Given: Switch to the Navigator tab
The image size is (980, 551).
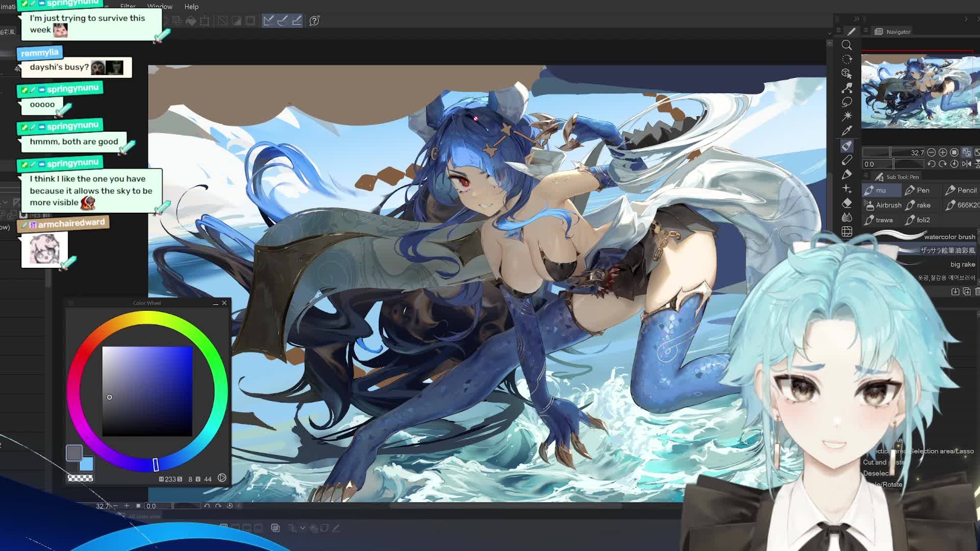Looking at the screenshot, I should (x=893, y=32).
